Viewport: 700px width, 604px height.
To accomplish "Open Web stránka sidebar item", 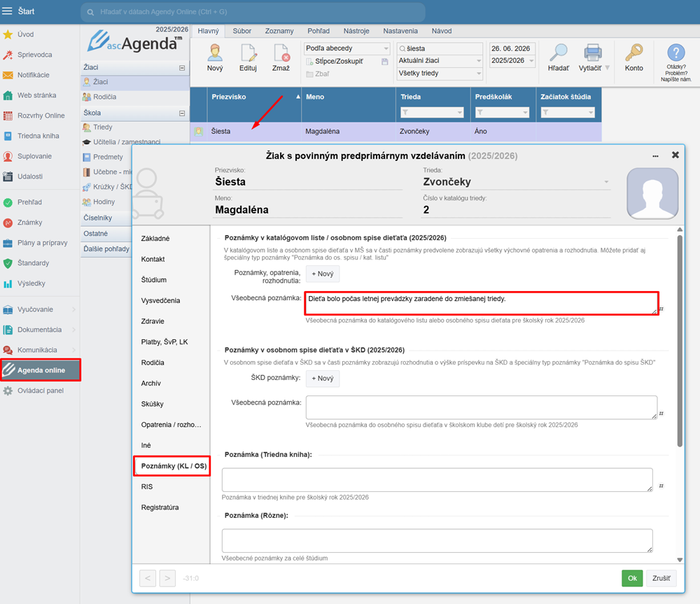I will click(36, 95).
